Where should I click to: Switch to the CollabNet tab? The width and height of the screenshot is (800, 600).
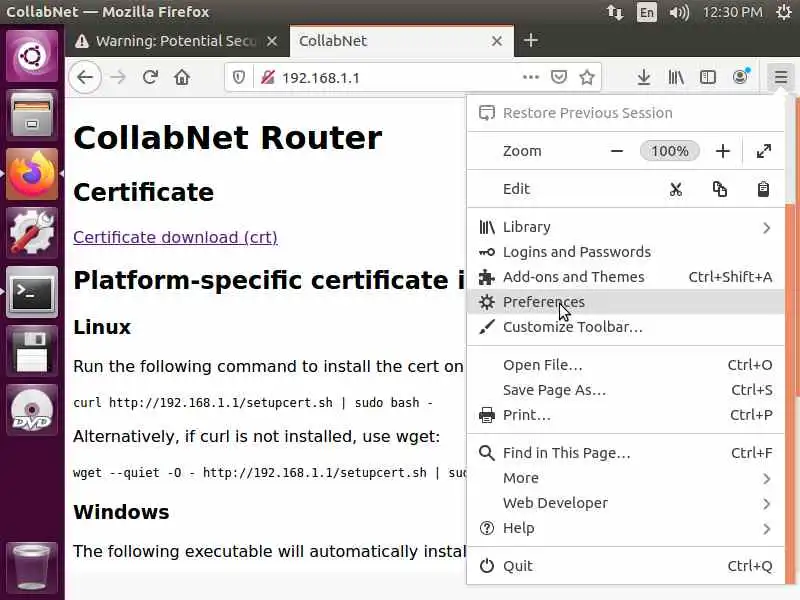(x=402, y=41)
